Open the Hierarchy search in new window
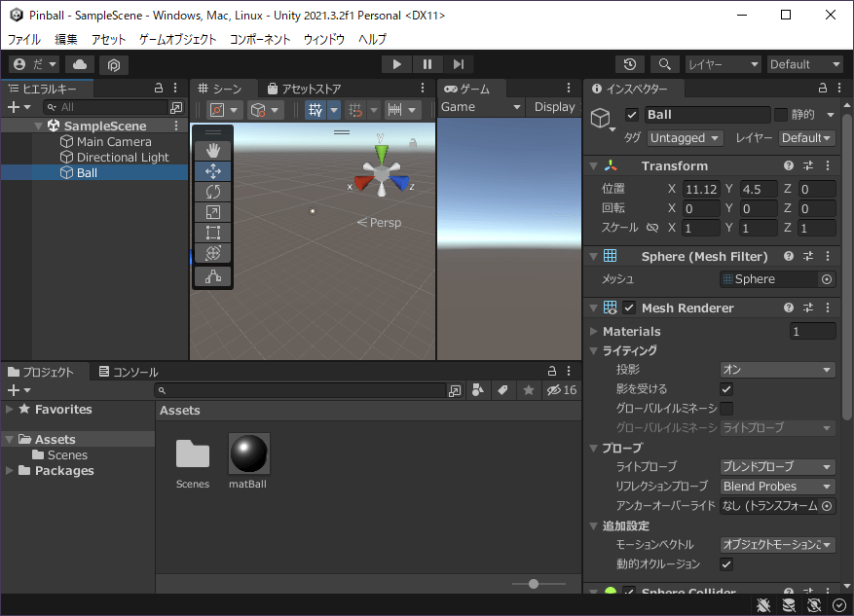The height and width of the screenshot is (616, 854). click(x=176, y=108)
